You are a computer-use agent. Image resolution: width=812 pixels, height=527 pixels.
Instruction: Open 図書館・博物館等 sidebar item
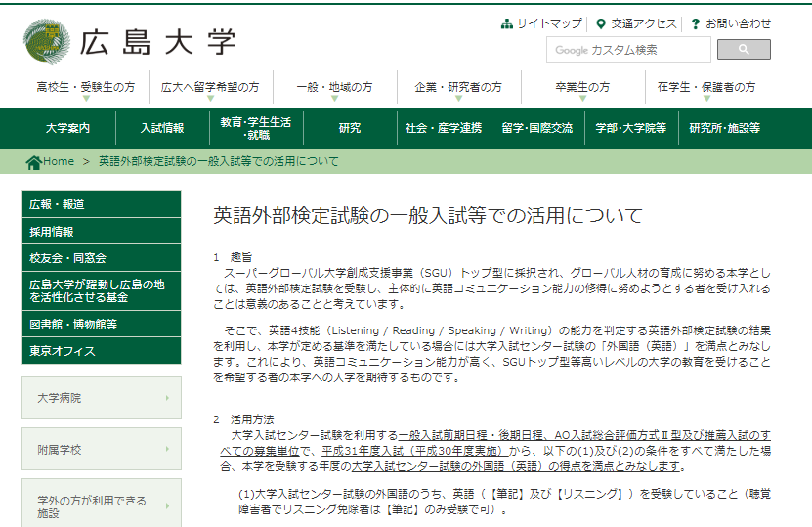pos(102,324)
